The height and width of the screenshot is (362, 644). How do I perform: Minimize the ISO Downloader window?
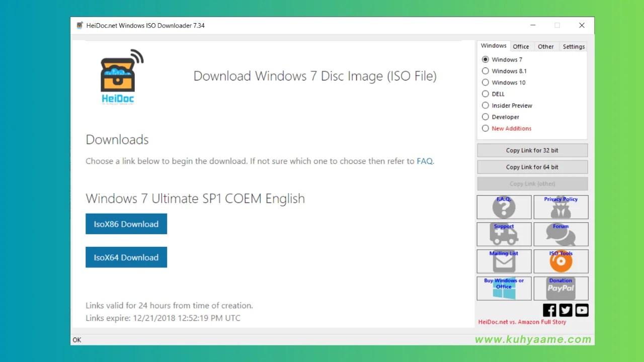point(532,25)
